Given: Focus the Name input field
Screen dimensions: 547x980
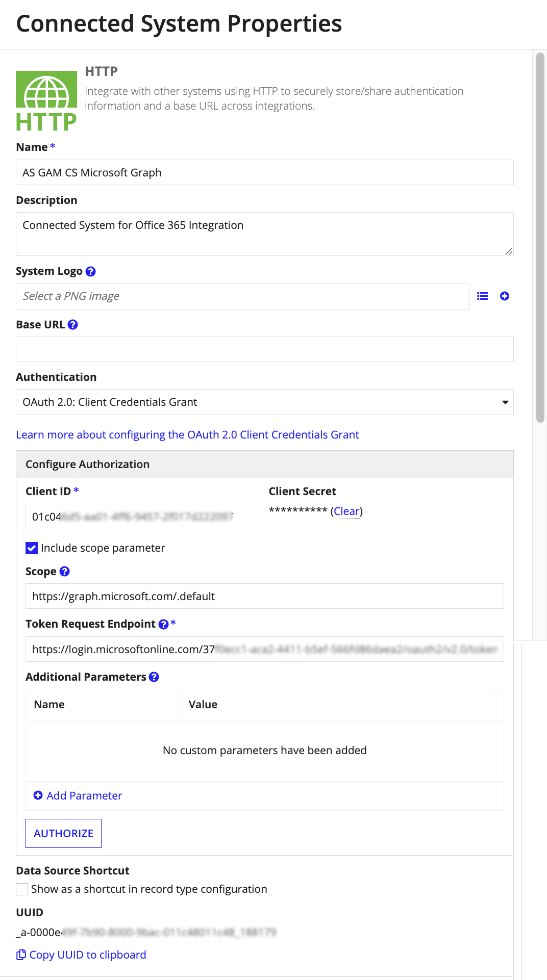Looking at the screenshot, I should [265, 173].
